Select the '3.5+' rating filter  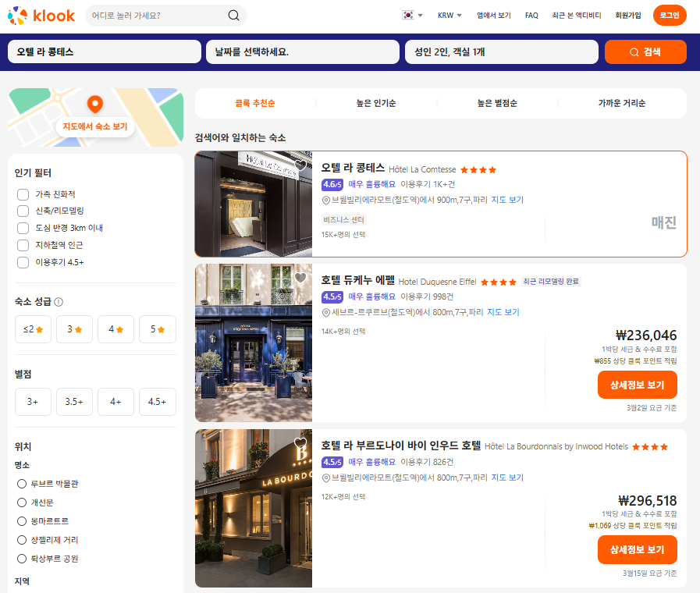(75, 402)
